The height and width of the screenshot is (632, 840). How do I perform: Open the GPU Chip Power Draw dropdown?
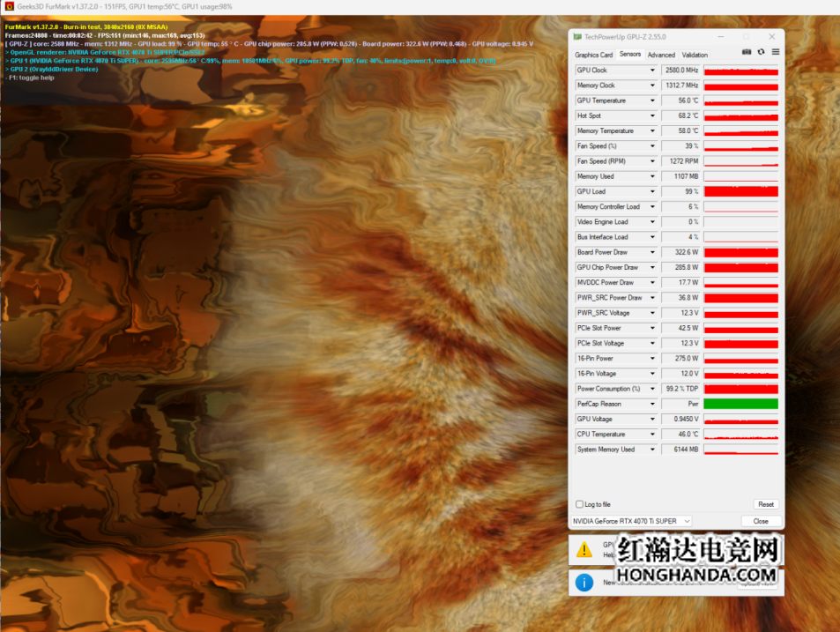pos(652,267)
